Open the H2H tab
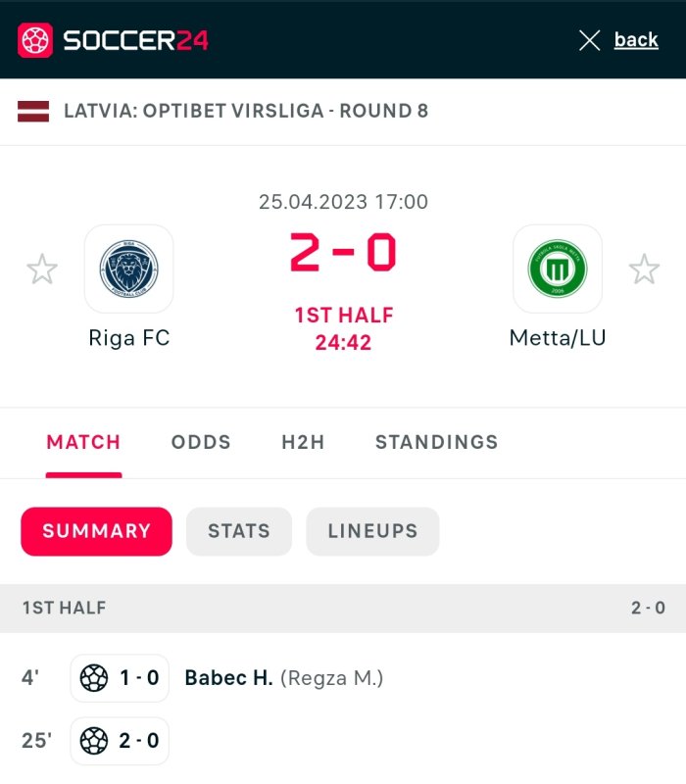Image resolution: width=686 pixels, height=784 pixels. [x=303, y=442]
